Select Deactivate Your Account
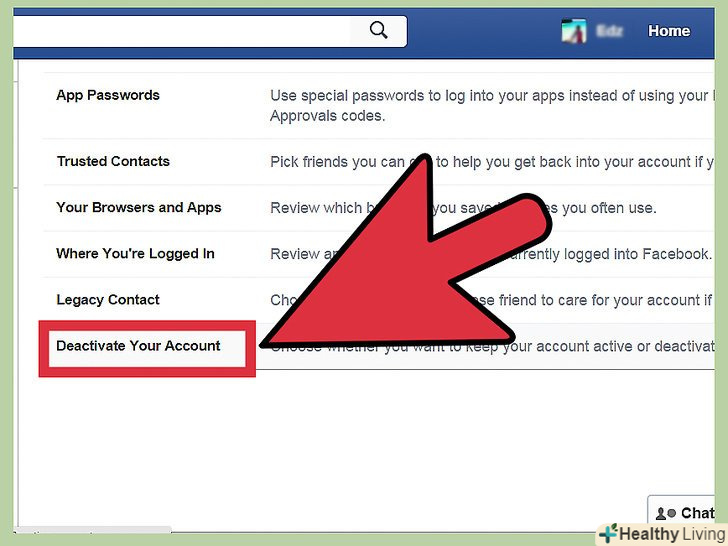728x546 pixels. 138,346
